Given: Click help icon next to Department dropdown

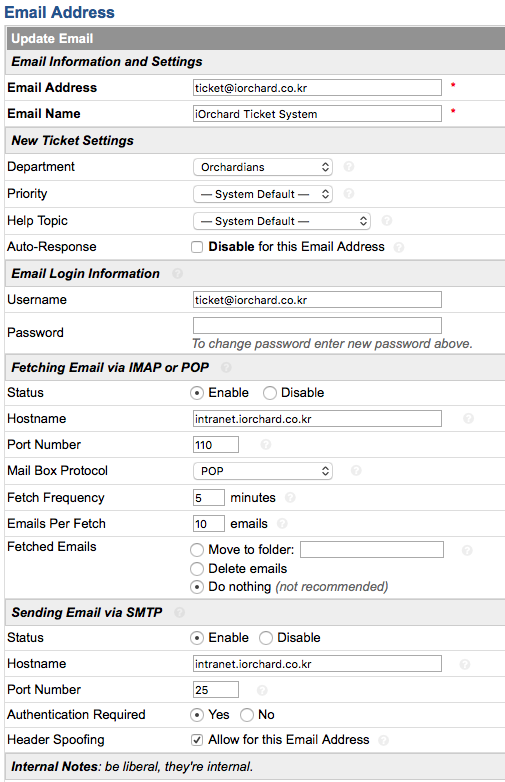Looking at the screenshot, I should tap(349, 167).
